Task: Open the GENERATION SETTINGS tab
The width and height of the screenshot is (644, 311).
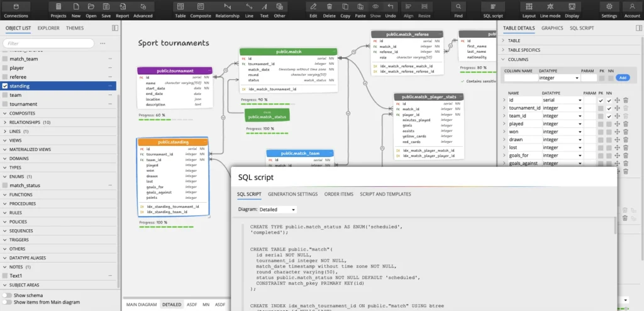Action: pos(293,194)
